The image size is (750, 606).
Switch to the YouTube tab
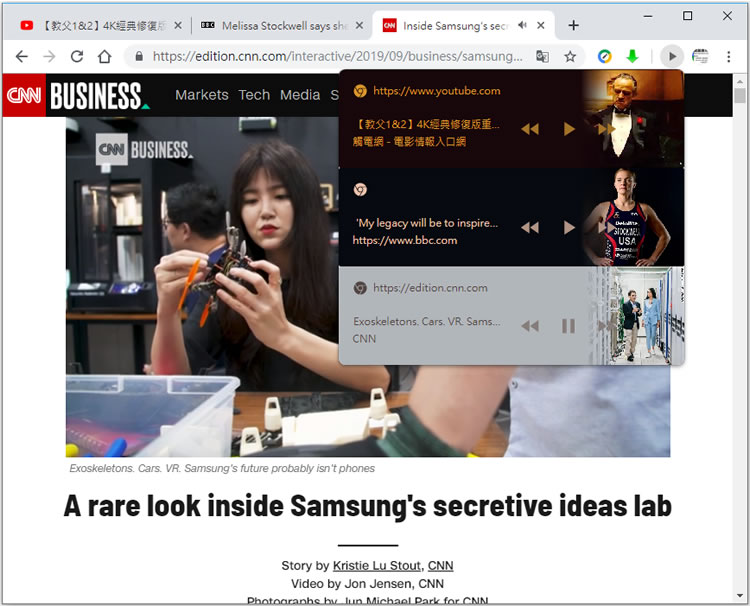(100, 25)
